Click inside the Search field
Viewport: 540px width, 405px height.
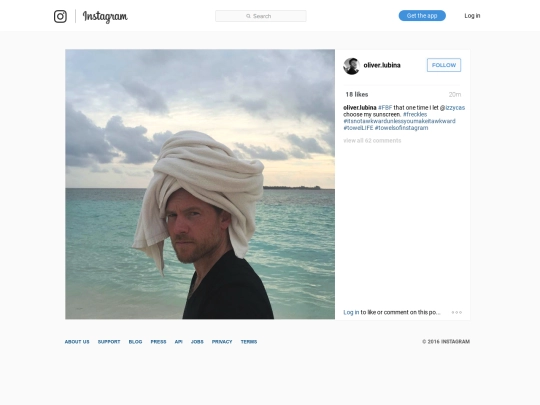(261, 16)
